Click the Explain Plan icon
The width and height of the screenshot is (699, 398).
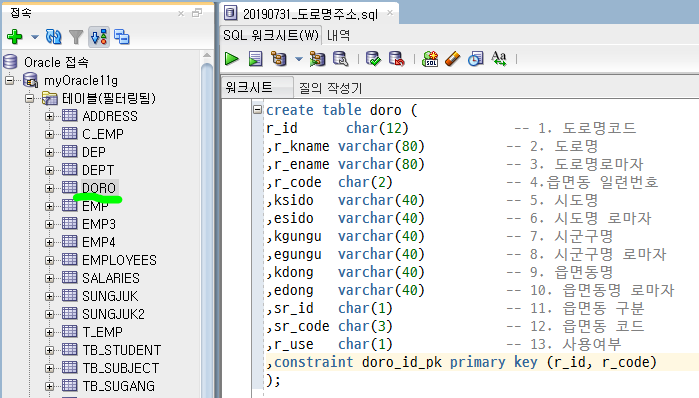pyautogui.click(x=279, y=59)
